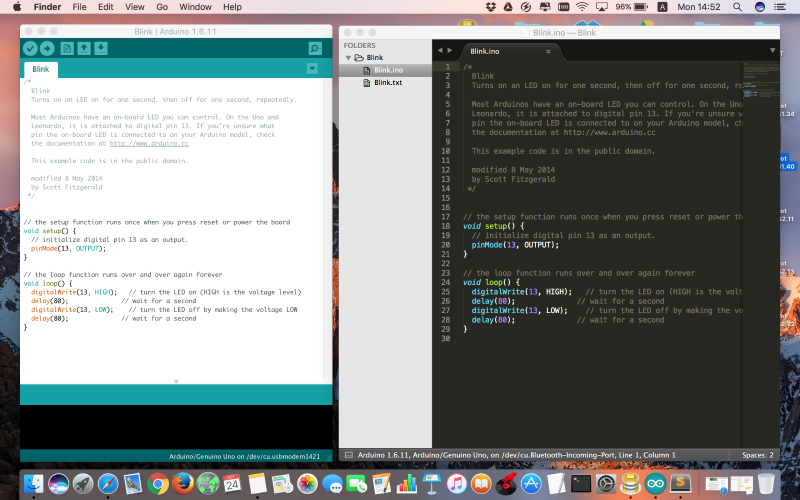The height and width of the screenshot is (500, 800).
Task: Activate Siri from the menu bar
Action: point(760,7)
